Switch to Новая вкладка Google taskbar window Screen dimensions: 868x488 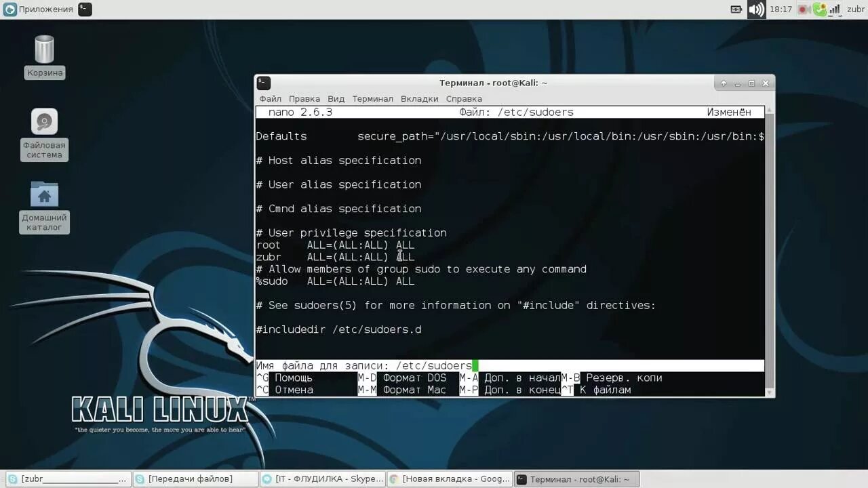(450, 479)
